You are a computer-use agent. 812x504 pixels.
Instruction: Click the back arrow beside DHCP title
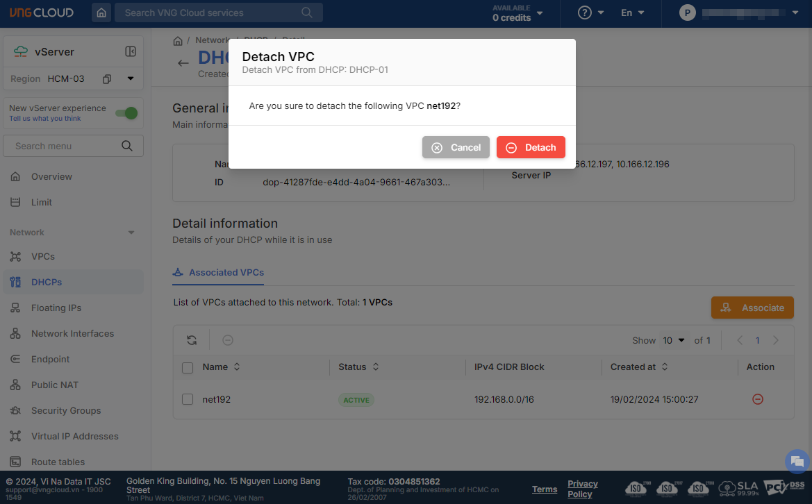(x=183, y=63)
